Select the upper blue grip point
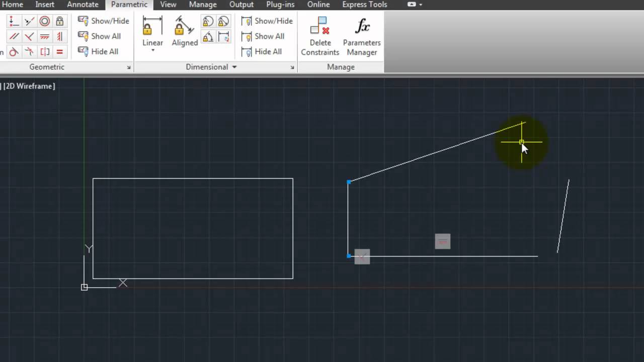Viewport: 644px width, 362px height. point(349,182)
